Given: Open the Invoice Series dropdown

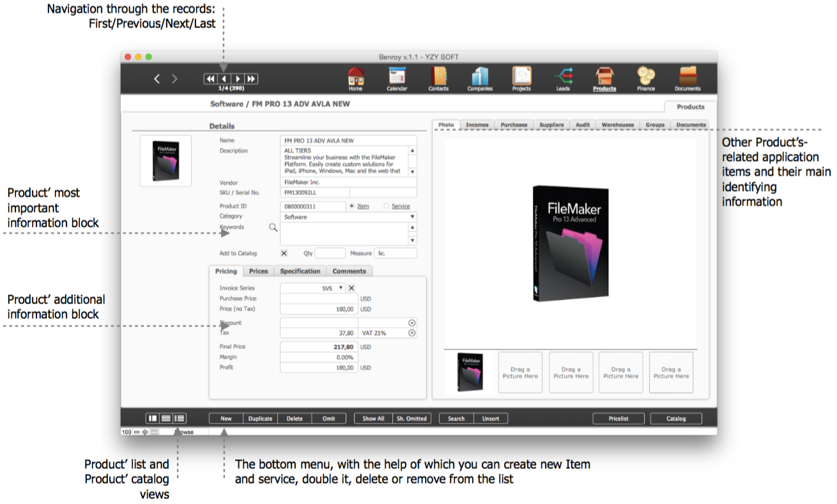Looking at the screenshot, I should [341, 288].
